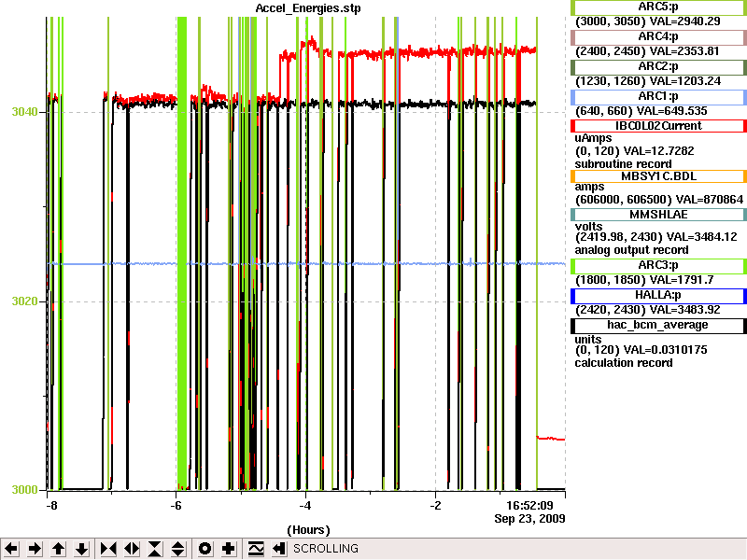This screenshot has height=560, width=747.
Task: Click the circle auto-scale toolbar icon
Action: [x=204, y=549]
